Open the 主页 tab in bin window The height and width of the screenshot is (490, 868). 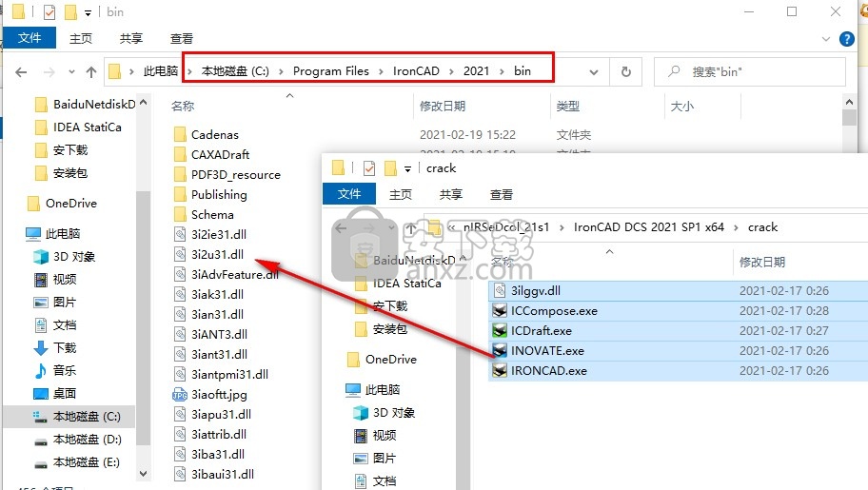(x=81, y=38)
